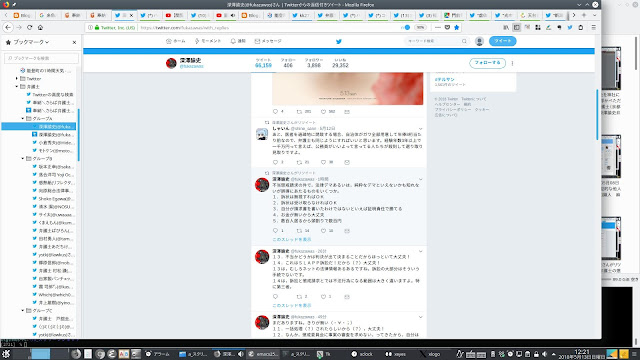Screen dimensions: 640x360
Task: Open the Firefox home page icon
Action: tap(40, 27)
